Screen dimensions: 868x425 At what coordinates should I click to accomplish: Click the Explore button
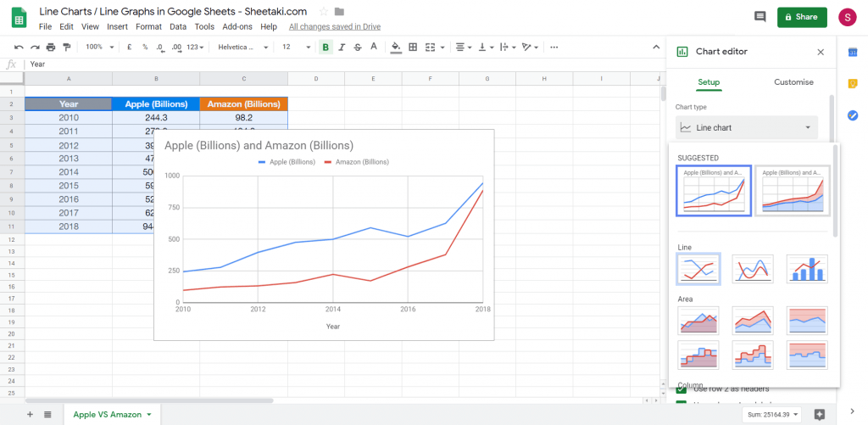pos(820,415)
